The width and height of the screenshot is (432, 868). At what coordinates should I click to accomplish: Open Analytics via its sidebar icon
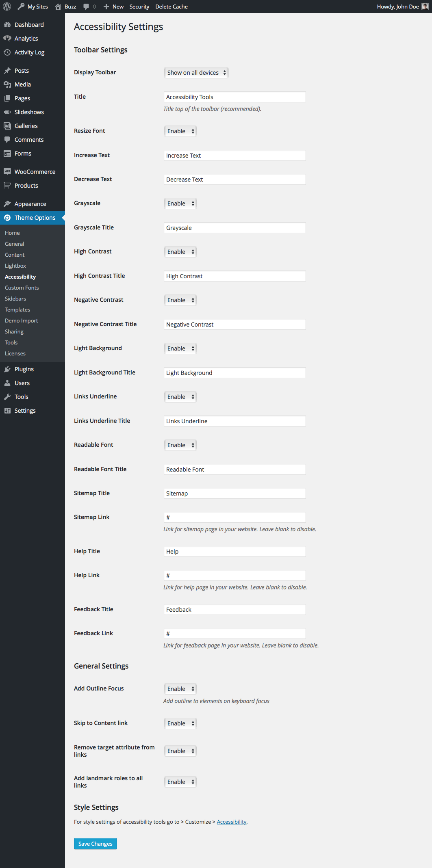(x=7, y=39)
